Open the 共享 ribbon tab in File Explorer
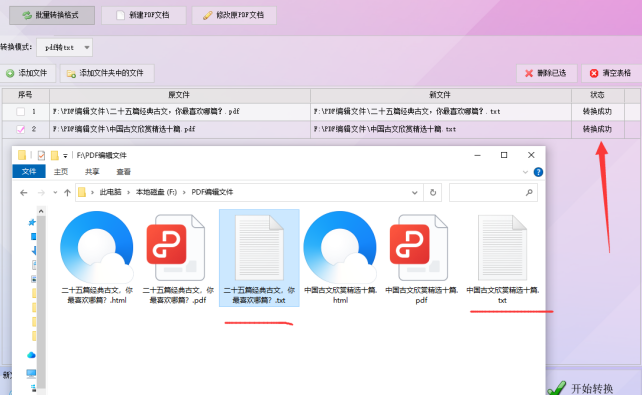 point(92,171)
